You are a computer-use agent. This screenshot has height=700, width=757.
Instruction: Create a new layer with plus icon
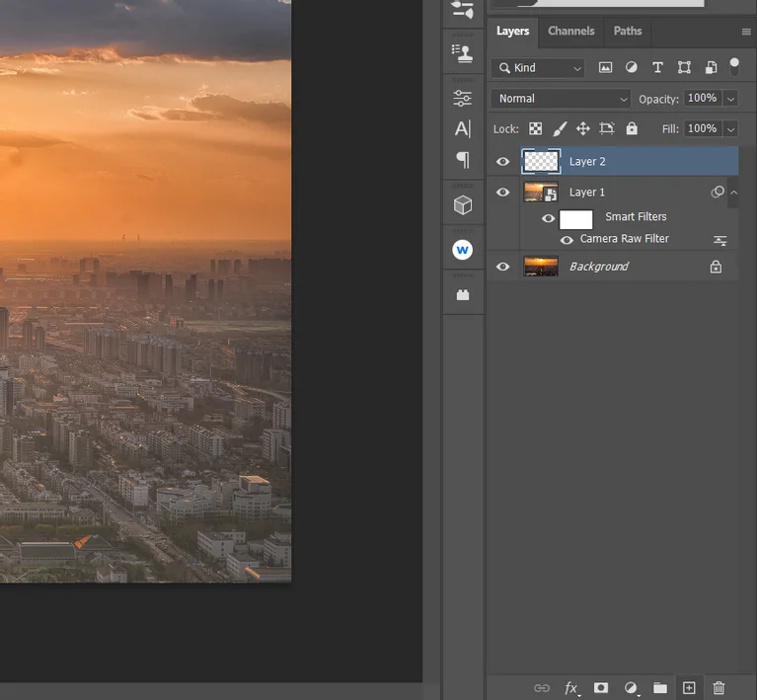pyautogui.click(x=689, y=688)
